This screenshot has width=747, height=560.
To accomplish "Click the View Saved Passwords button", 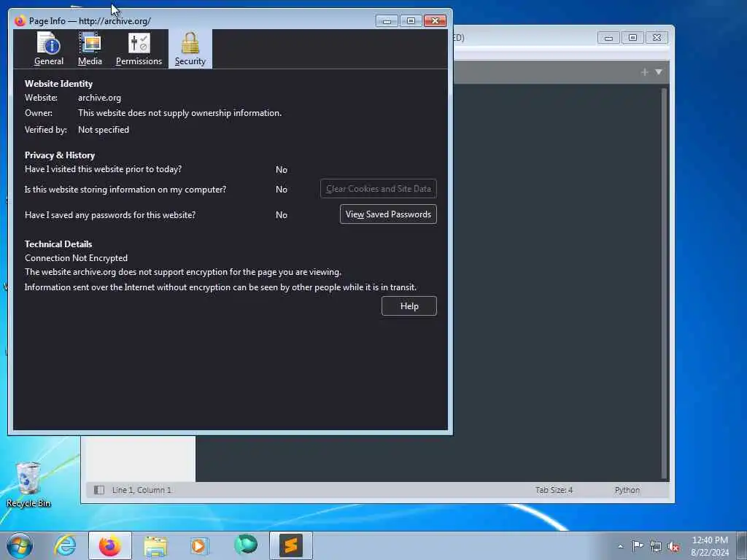I will click(388, 214).
